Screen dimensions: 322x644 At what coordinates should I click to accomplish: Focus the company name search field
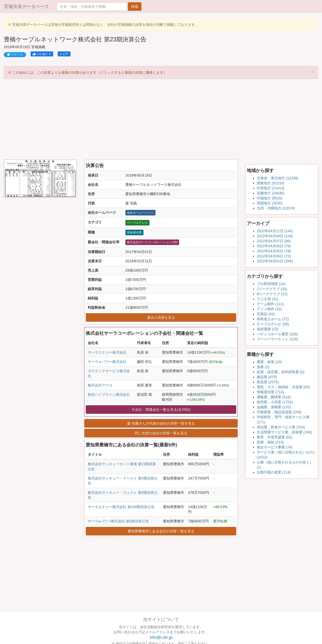coord(92,7)
